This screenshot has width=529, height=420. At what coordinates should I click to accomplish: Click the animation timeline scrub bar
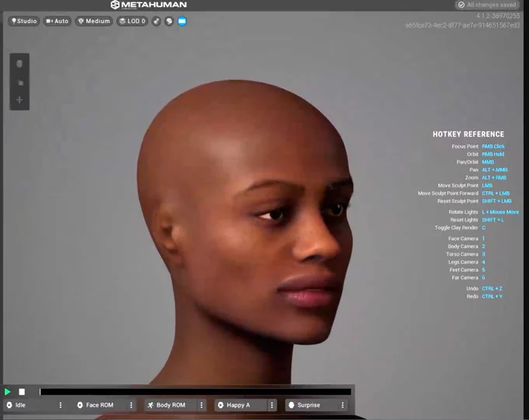coord(194,392)
